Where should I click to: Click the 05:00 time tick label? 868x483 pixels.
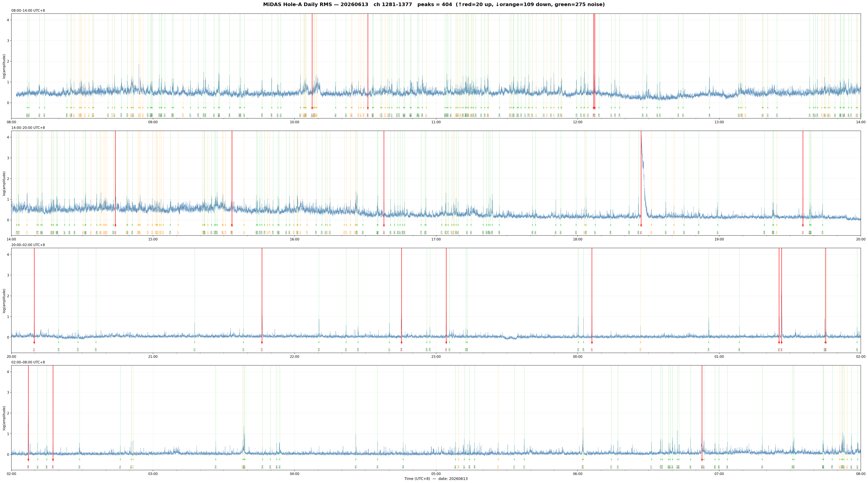point(436,474)
